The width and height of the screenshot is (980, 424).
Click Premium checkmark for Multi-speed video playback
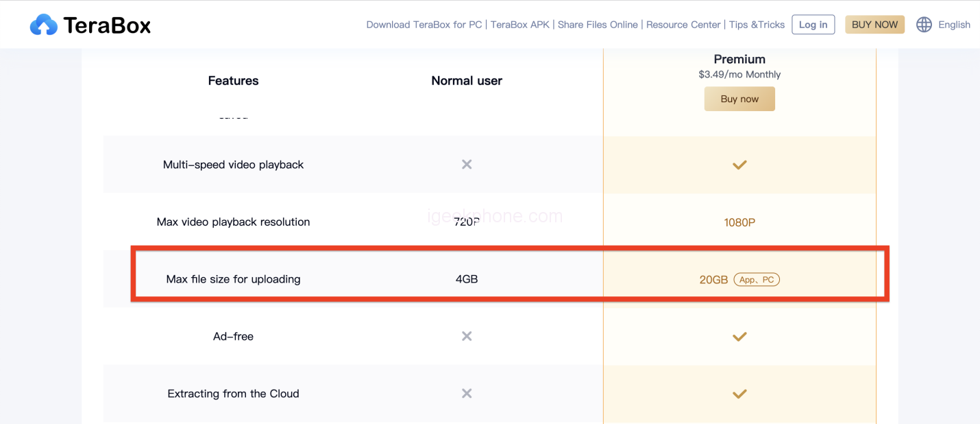tap(739, 165)
